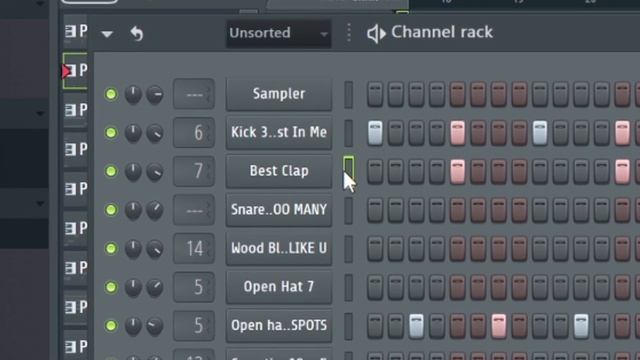This screenshot has height=360, width=640.
Task: Enable step 5 of the Snare..OO MANY channel
Action: [x=458, y=210]
